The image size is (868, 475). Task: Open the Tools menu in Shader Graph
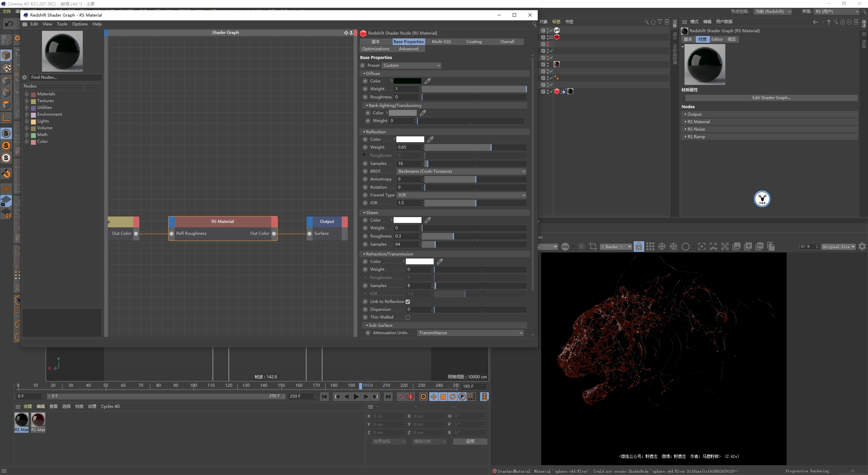62,24
